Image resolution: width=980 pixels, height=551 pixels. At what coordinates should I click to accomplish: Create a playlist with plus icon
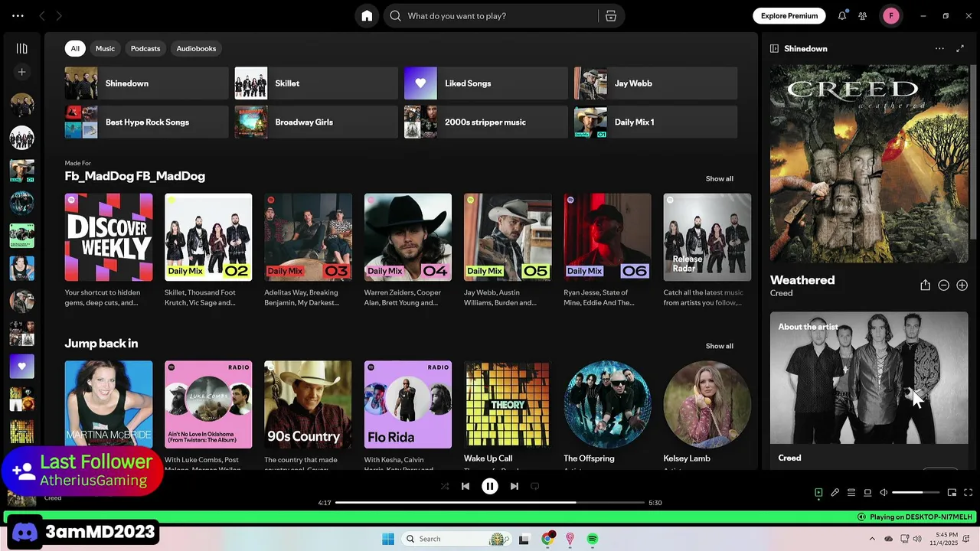pyautogui.click(x=22, y=72)
